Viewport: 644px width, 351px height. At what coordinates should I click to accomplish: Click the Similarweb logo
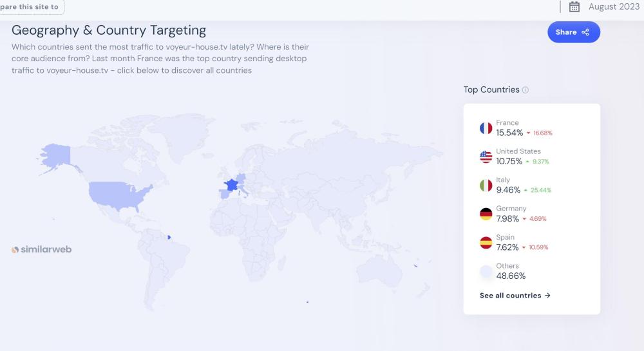42,249
